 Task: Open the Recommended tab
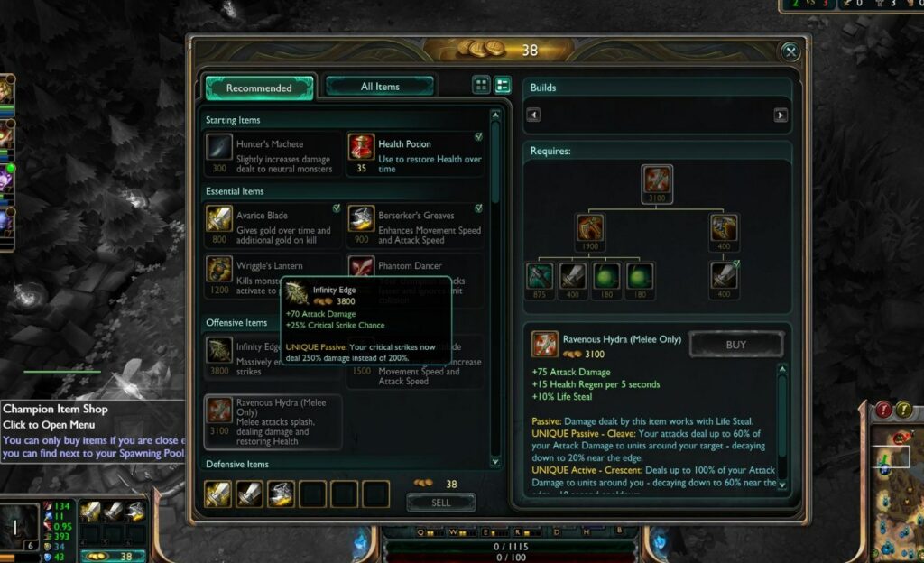tap(259, 88)
